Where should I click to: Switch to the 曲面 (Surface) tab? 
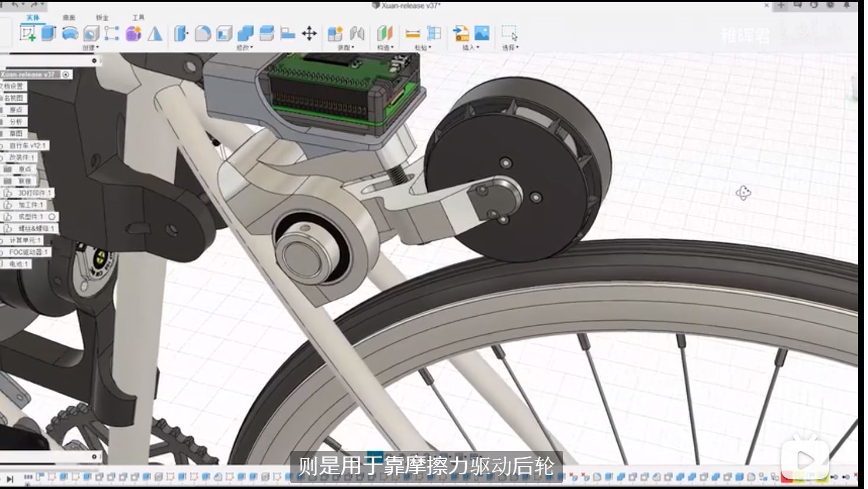pos(69,18)
